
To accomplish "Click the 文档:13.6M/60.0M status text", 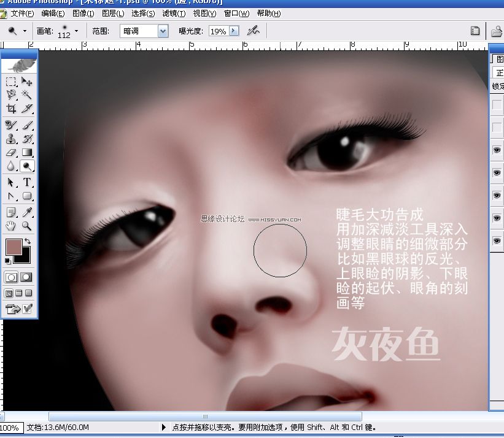I will coord(58,428).
